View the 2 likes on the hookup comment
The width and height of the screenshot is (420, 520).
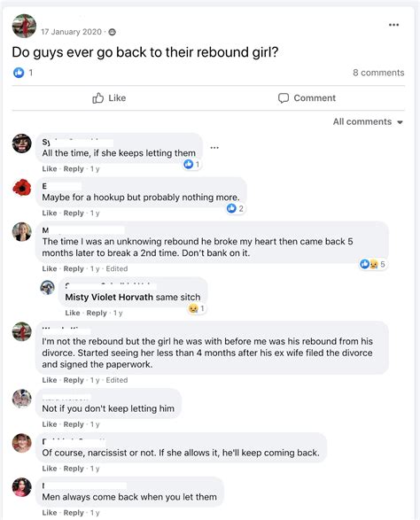click(235, 208)
